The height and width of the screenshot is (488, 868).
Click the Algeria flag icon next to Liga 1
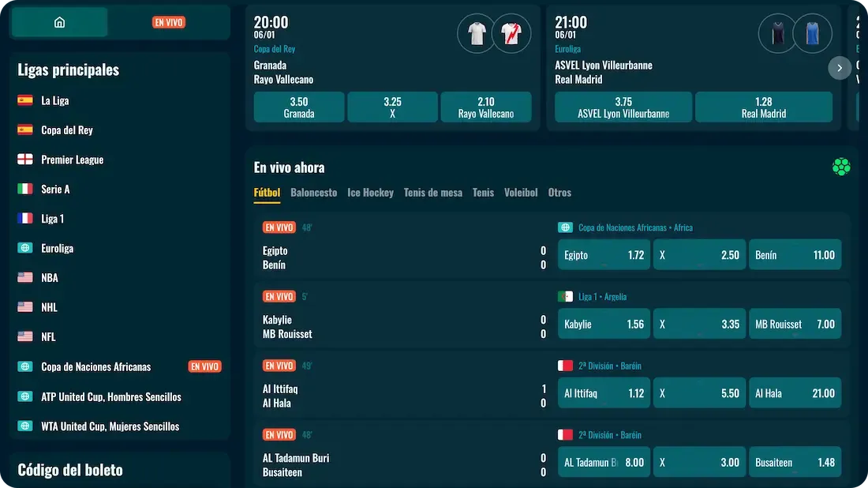point(565,296)
